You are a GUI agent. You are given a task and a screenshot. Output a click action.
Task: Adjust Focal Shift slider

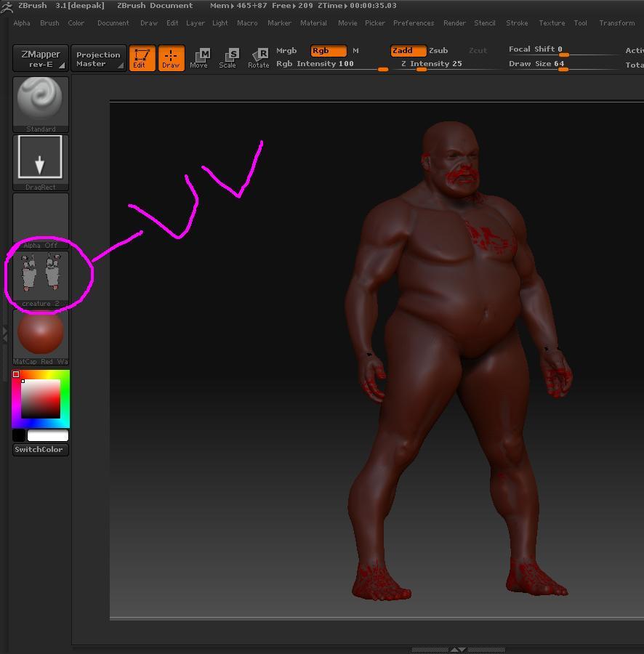pyautogui.click(x=563, y=50)
